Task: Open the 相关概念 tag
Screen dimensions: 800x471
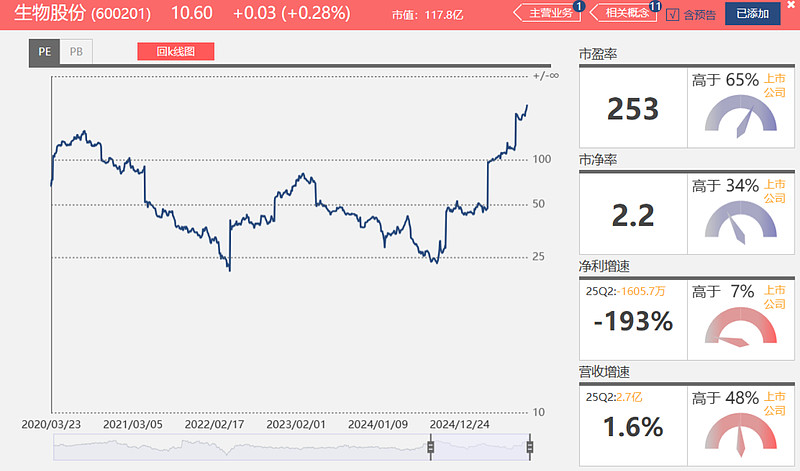Action: click(x=623, y=13)
